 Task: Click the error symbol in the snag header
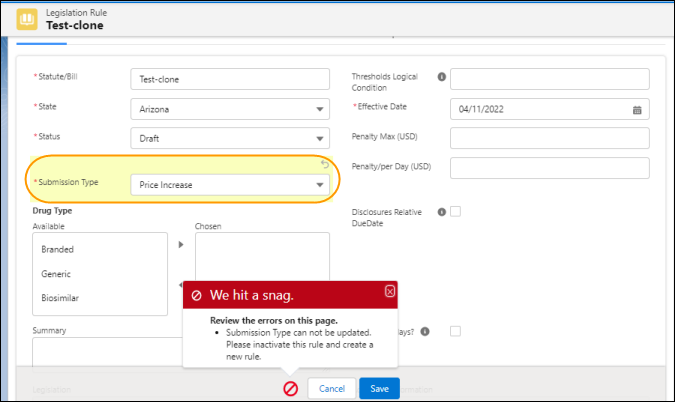tap(196, 295)
